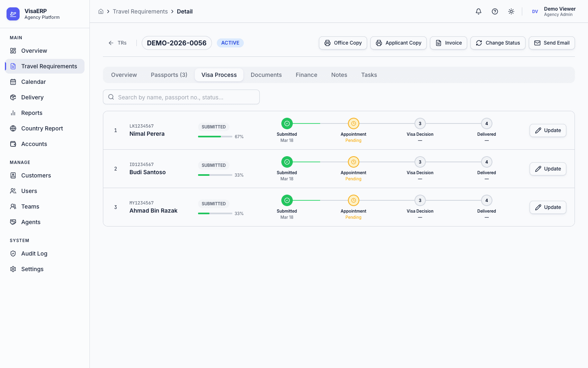Click the home icon in breadcrumb

pos(101,11)
